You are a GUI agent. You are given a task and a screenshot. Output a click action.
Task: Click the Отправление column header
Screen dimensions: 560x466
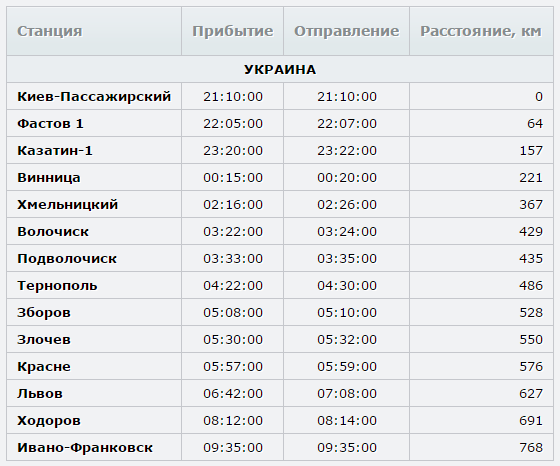[x=346, y=31]
